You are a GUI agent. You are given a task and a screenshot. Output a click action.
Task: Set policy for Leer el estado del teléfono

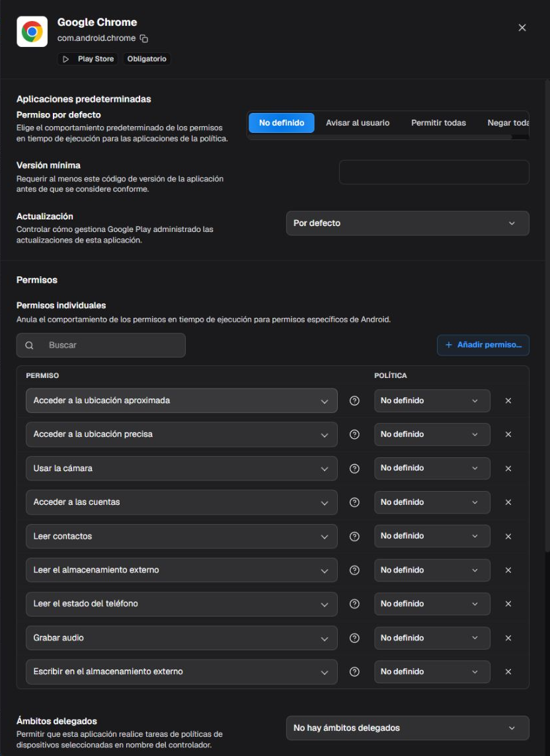(432, 604)
